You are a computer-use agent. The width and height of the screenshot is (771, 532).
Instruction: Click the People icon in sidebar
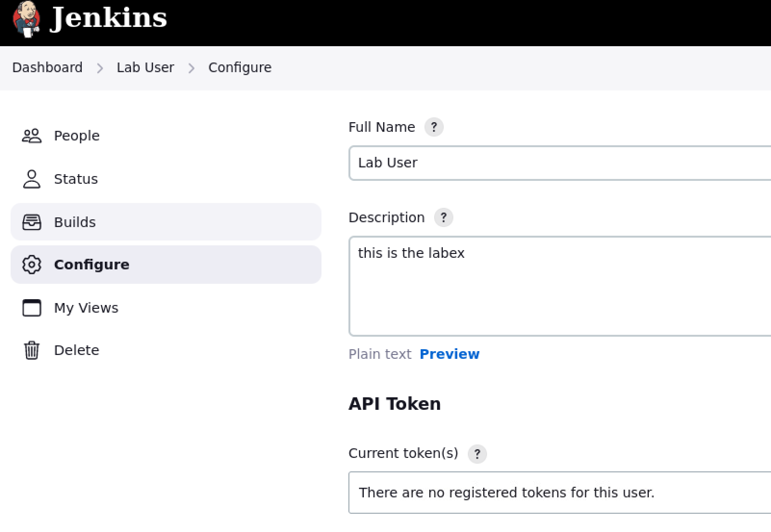click(x=32, y=136)
